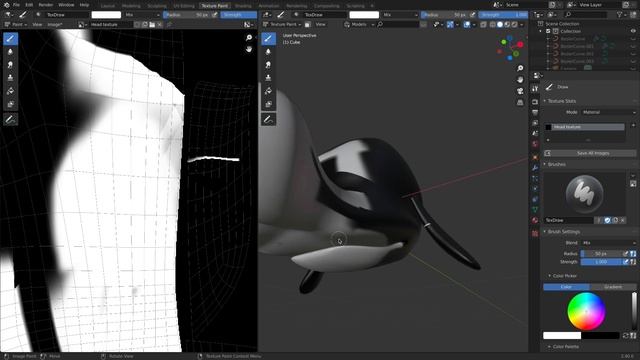Select Clone tool in 3D viewport toolbar
Image resolution: width=640 pixels, height=360 pixels.
pos(268,78)
